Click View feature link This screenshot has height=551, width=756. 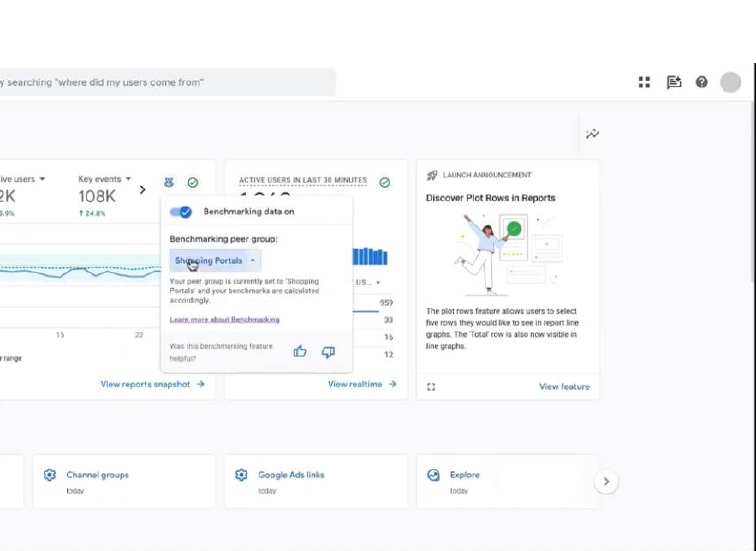[564, 386]
